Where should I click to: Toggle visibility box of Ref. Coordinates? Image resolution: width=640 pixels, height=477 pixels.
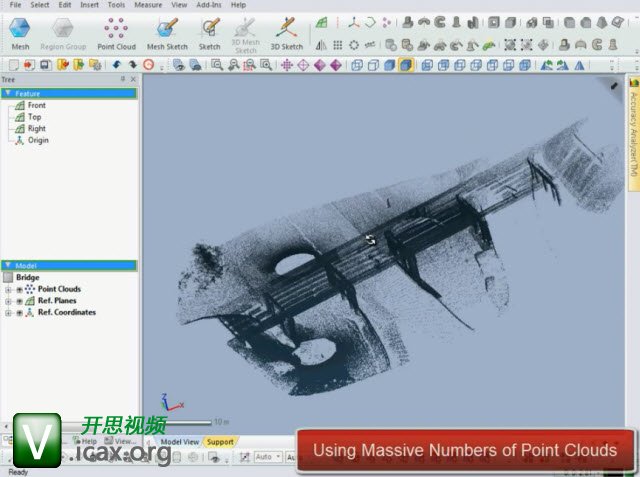click(19, 313)
